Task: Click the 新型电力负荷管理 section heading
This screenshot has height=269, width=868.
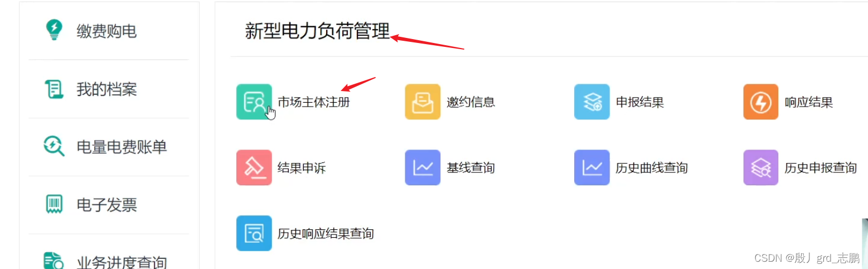Action: [x=317, y=31]
